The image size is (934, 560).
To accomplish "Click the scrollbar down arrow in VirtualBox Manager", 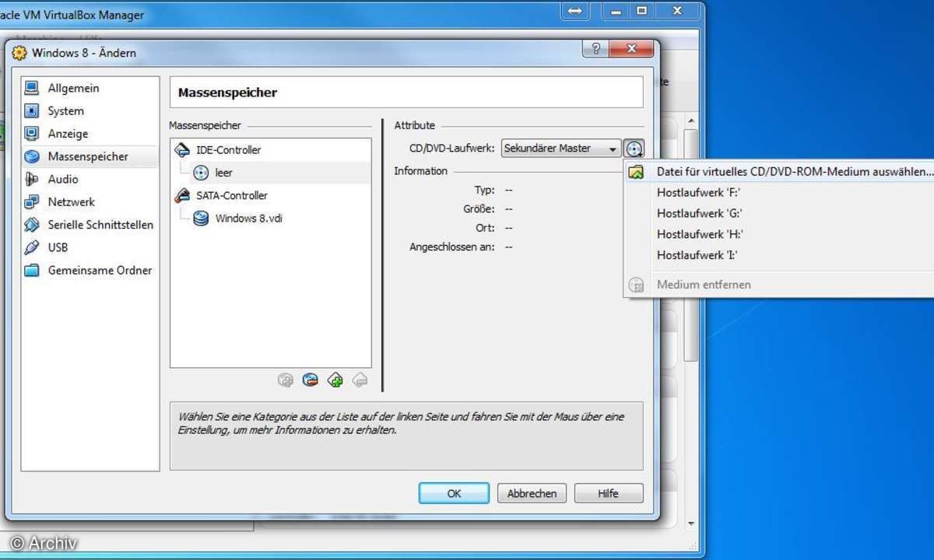I will tap(690, 524).
